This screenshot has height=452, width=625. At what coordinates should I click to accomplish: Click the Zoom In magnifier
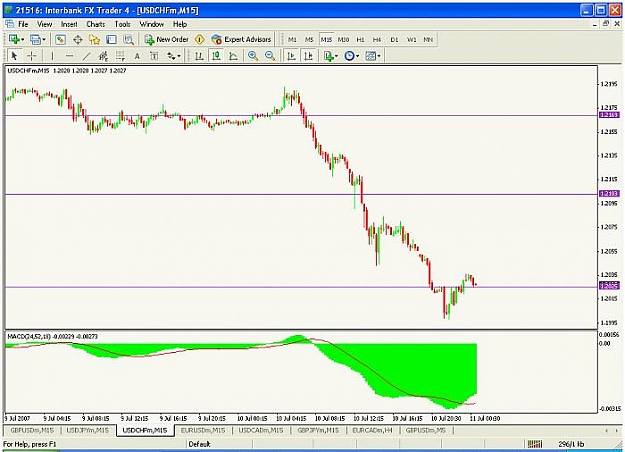253,56
